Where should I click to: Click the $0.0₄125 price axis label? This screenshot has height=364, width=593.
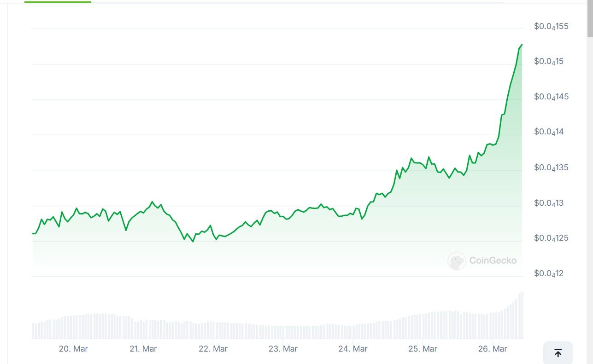point(551,238)
